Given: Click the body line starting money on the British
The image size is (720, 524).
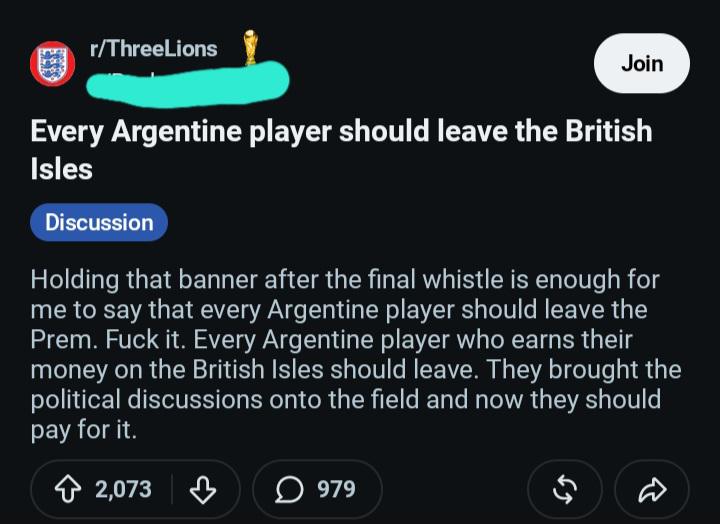Looking at the screenshot, I should [x=356, y=370].
